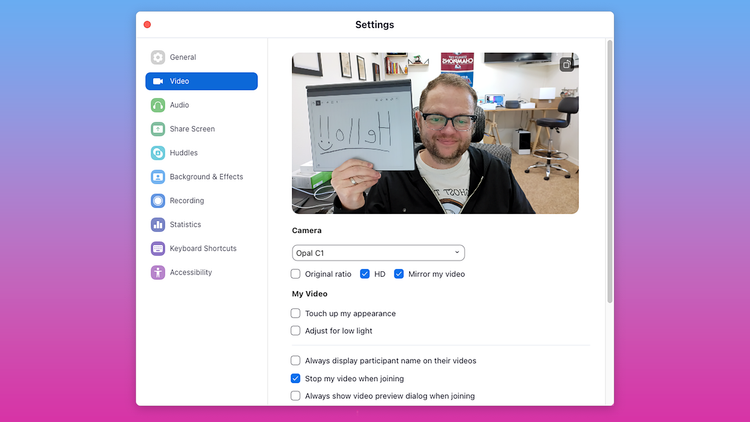Click the settings panel vertical scrollbar

point(610,170)
